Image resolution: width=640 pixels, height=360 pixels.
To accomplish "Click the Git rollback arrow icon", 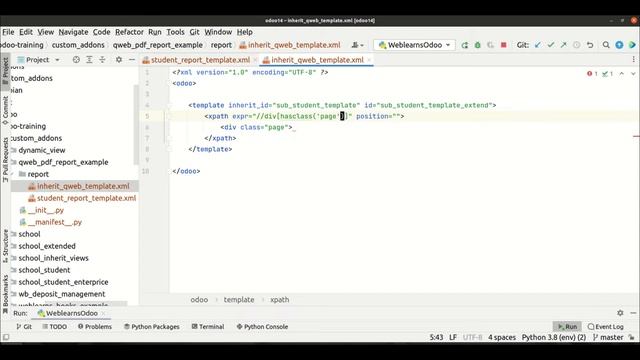I will coord(590,45).
